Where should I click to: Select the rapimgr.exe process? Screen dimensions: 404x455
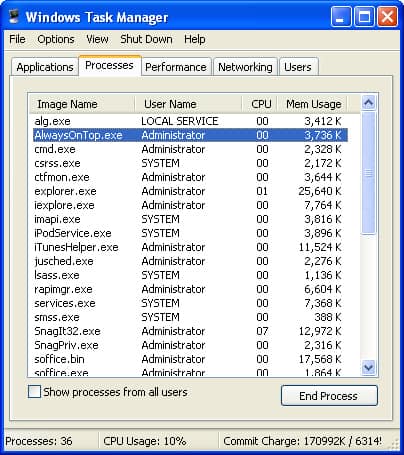[x=190, y=289]
